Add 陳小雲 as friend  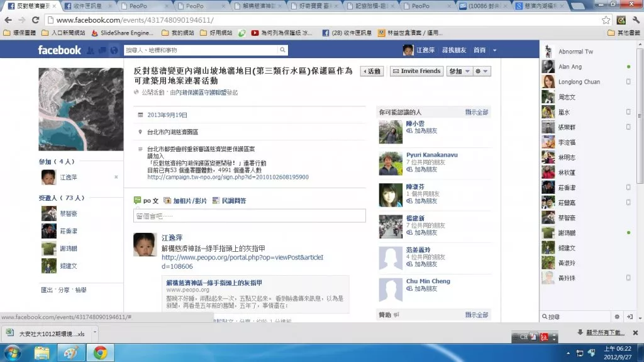(422, 131)
